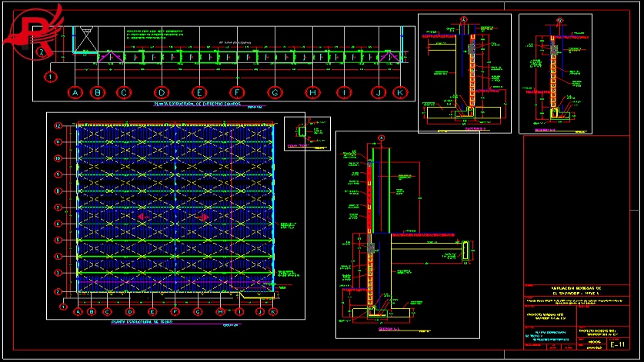The height and width of the screenshot is (362, 644).
Task: Select grid bubble J in the top entrepiso plan
Action: (379, 93)
